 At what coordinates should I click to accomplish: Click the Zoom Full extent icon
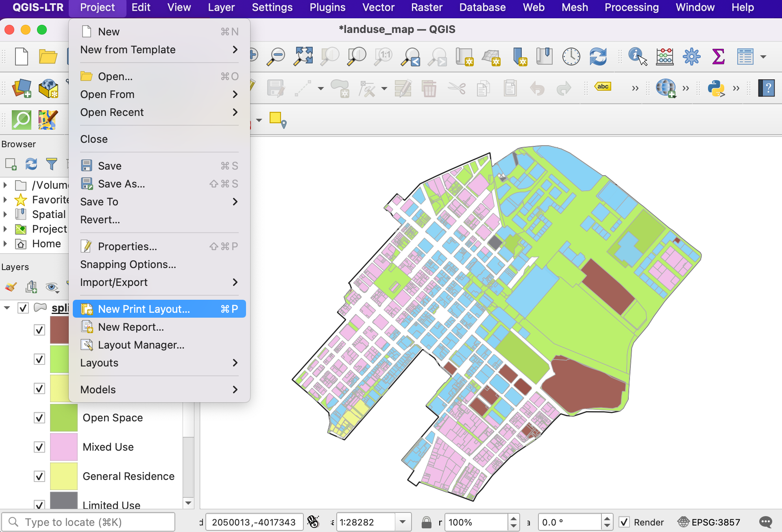click(x=303, y=56)
